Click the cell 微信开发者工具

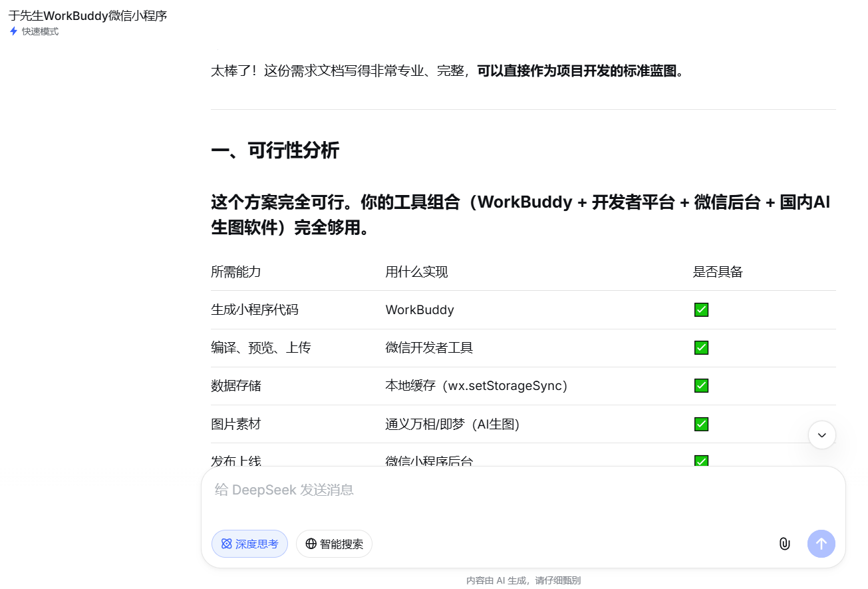click(429, 347)
